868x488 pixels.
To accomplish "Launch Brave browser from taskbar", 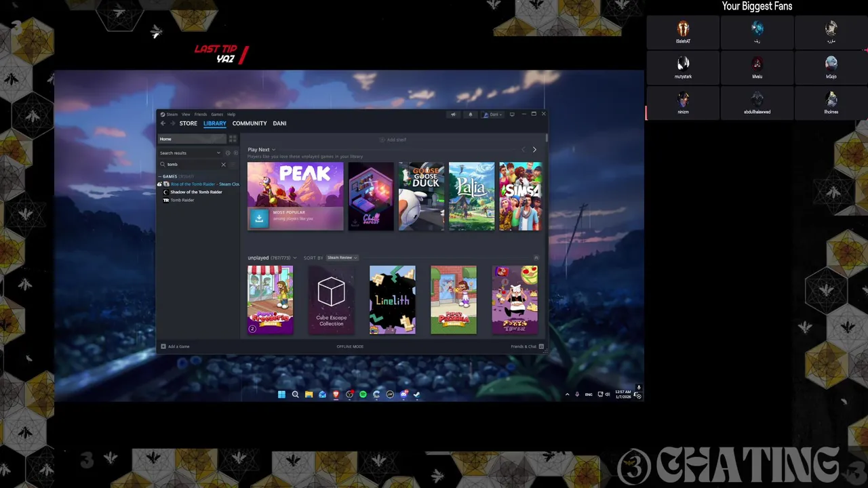I will (336, 394).
